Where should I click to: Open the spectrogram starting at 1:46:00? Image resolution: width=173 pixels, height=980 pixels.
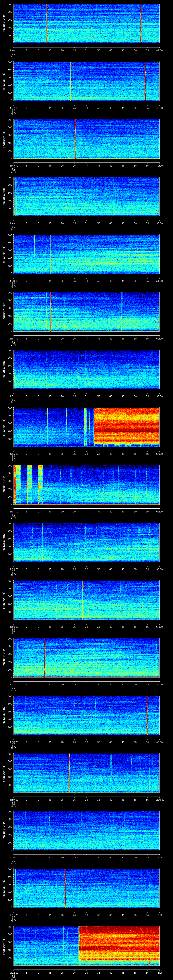[x=86, y=24]
